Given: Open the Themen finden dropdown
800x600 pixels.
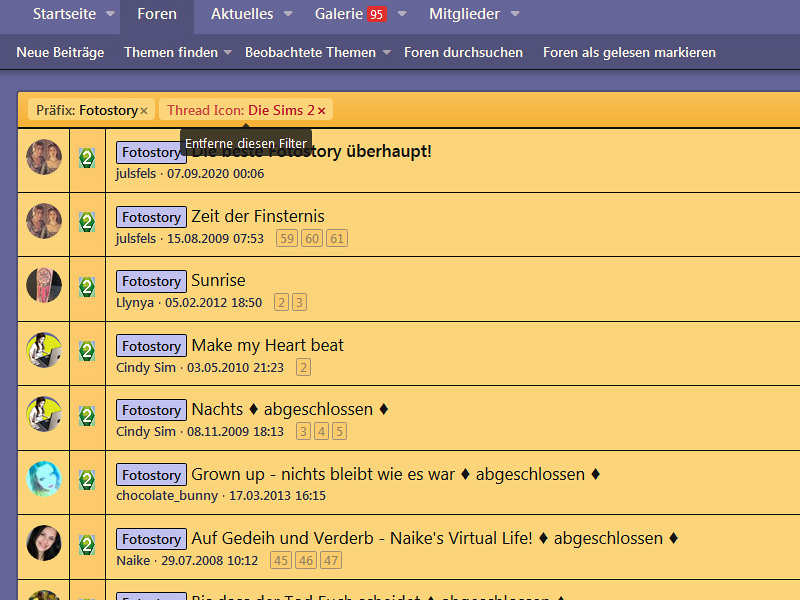Looking at the screenshot, I should point(228,53).
